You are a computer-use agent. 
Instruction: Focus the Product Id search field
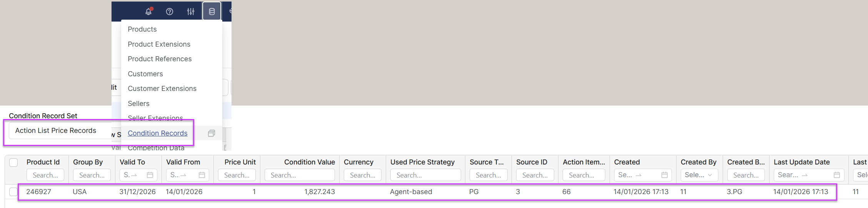pos(45,175)
